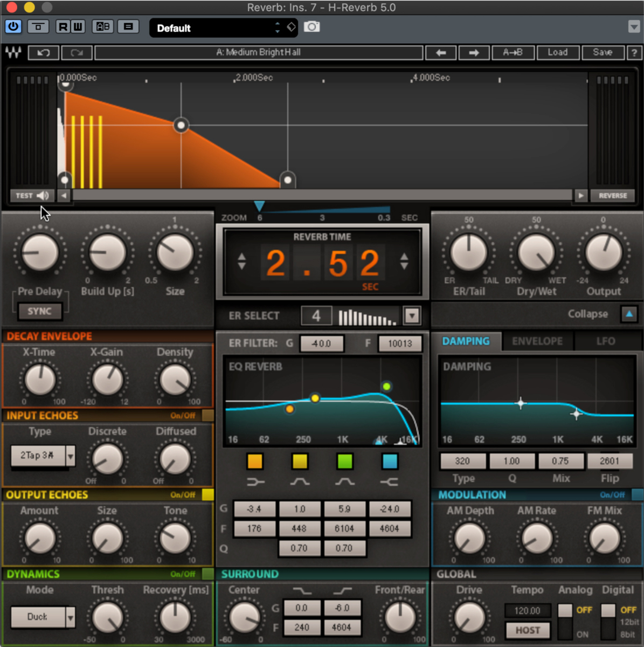Viewport: 644px width, 647px height.
Task: Click the Pre Delay knob
Action: tap(40, 252)
